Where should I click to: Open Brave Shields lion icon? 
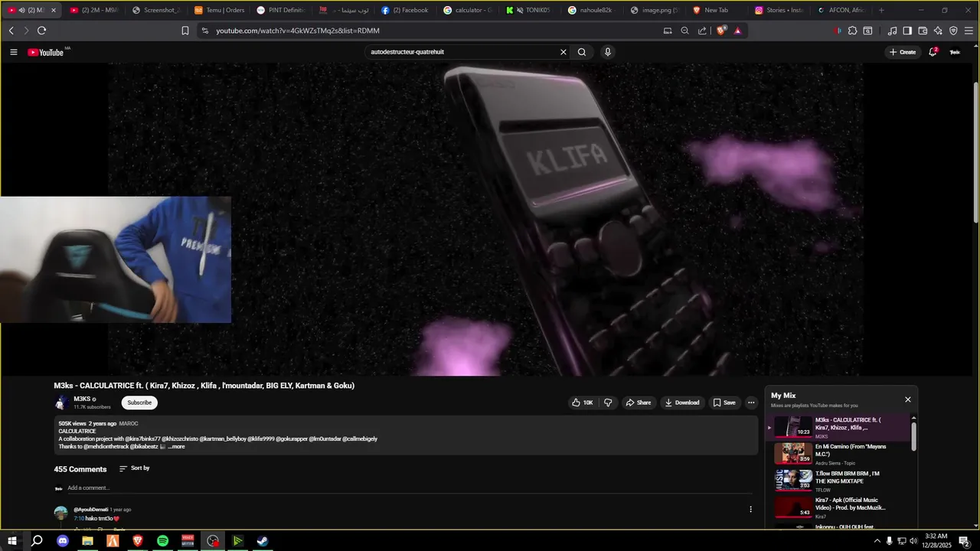[x=721, y=31]
